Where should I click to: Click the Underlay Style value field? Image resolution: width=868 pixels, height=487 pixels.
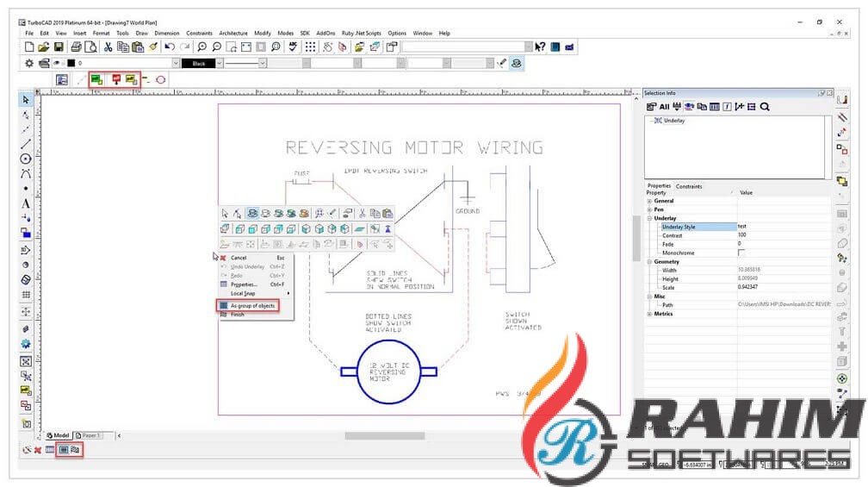[x=784, y=227]
